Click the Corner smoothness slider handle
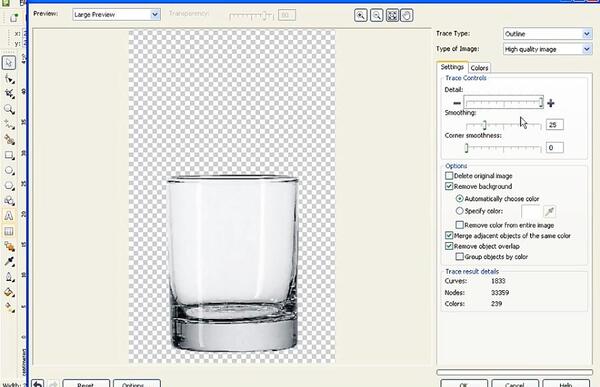Image resolution: width=600 pixels, height=387 pixels. coord(466,148)
